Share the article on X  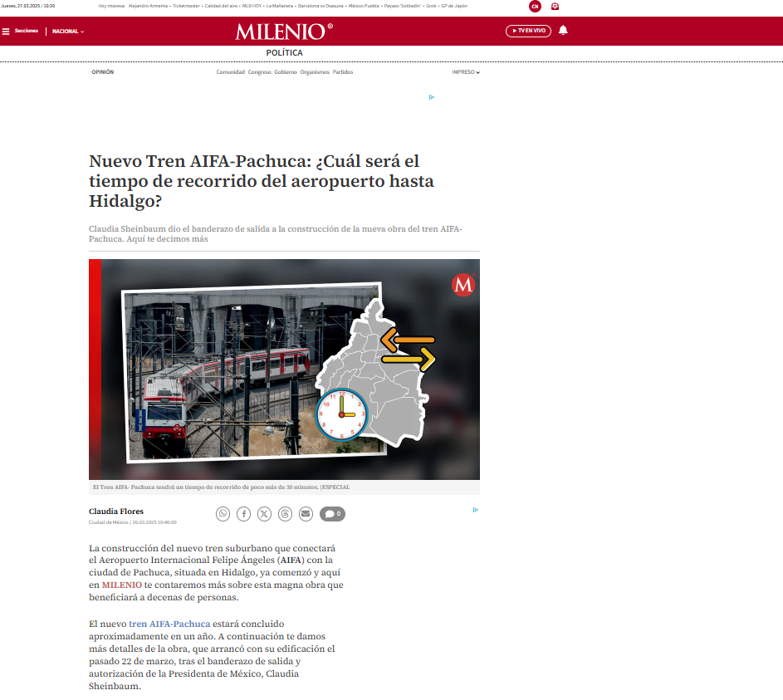click(x=264, y=514)
